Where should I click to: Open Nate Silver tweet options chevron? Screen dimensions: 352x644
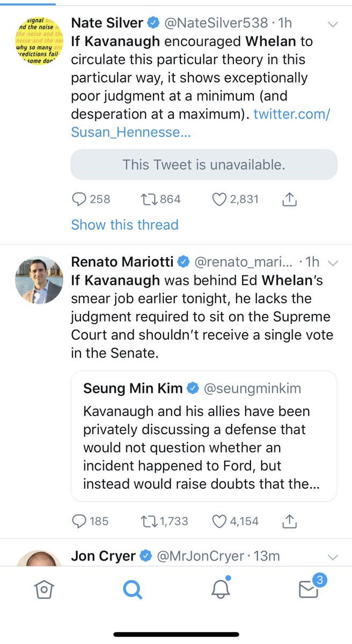333,24
